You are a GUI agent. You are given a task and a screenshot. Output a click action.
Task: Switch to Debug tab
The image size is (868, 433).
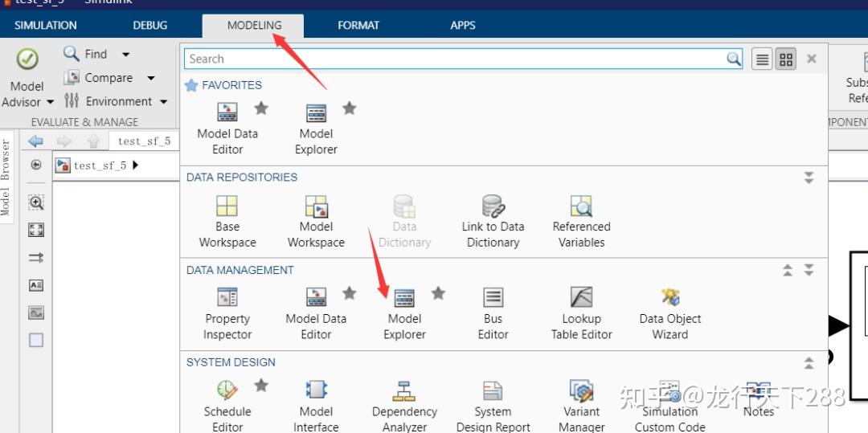150,26
